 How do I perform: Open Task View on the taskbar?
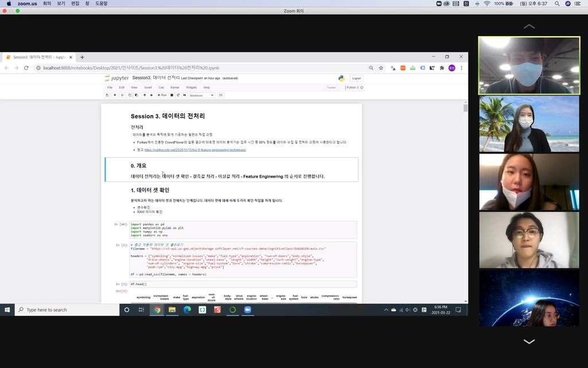coord(141,310)
